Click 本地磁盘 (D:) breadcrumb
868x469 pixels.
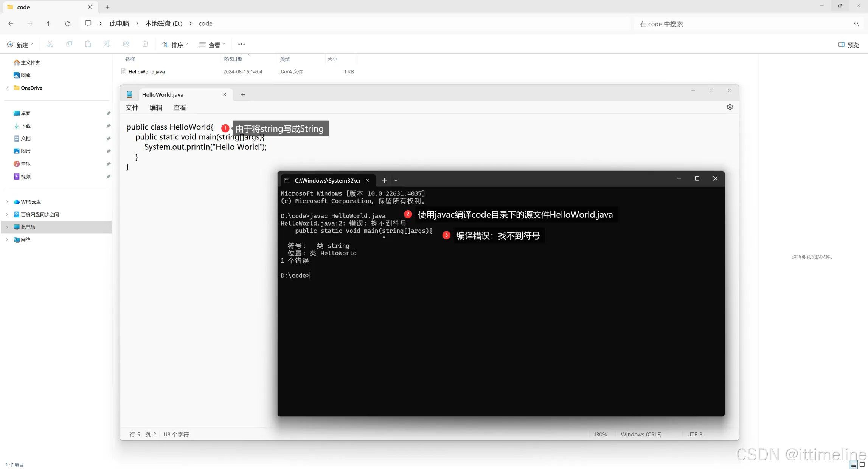coord(163,23)
